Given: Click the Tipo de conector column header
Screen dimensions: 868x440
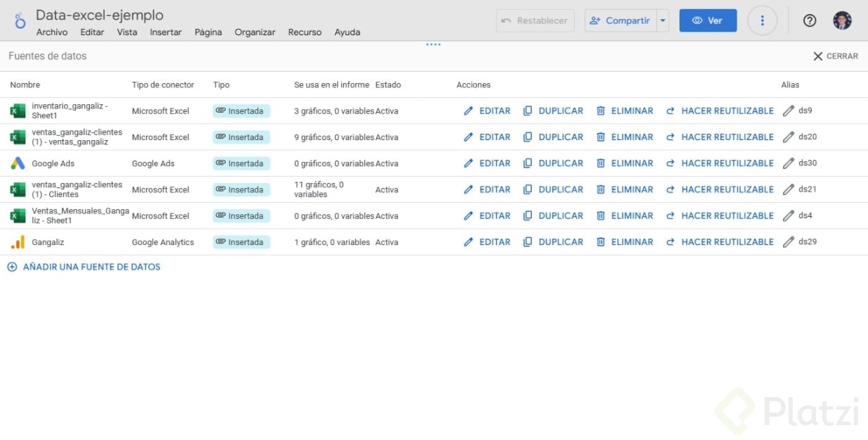Looking at the screenshot, I should [163, 85].
